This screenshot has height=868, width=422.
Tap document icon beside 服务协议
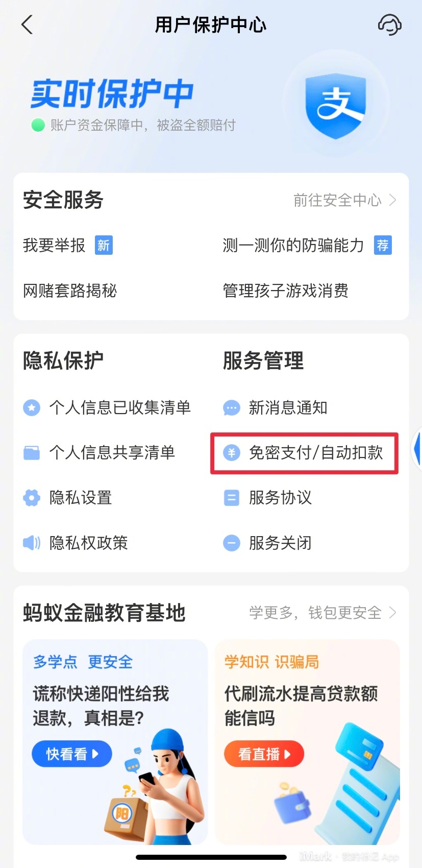click(x=232, y=497)
